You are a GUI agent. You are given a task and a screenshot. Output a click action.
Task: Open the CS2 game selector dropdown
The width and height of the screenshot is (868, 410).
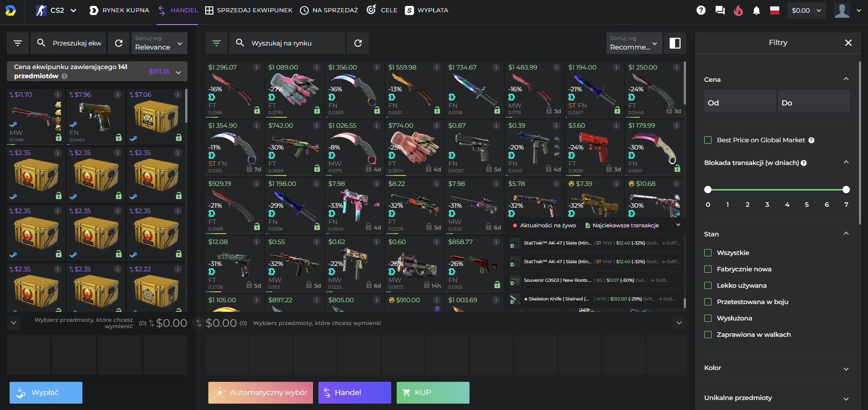point(56,10)
